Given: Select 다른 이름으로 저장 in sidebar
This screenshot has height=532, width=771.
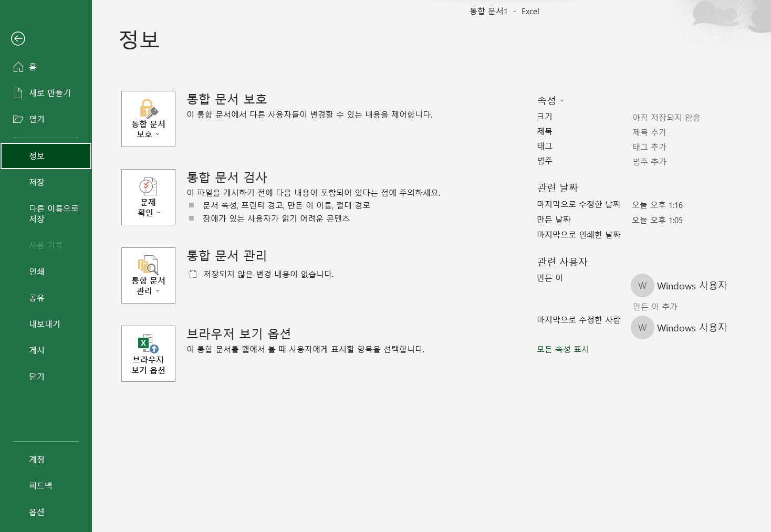Looking at the screenshot, I should point(46,214).
